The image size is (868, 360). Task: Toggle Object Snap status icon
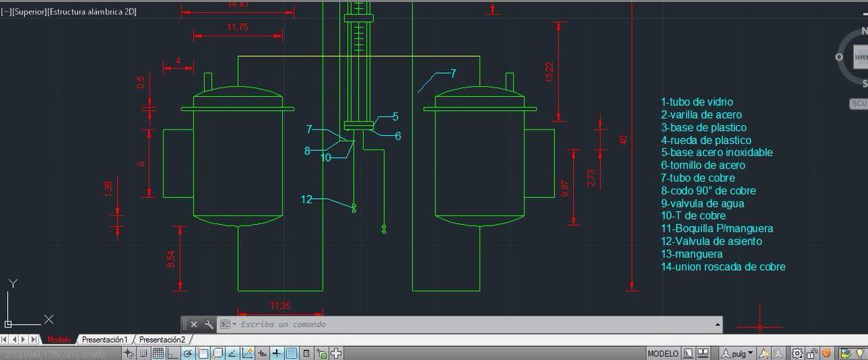tap(203, 353)
